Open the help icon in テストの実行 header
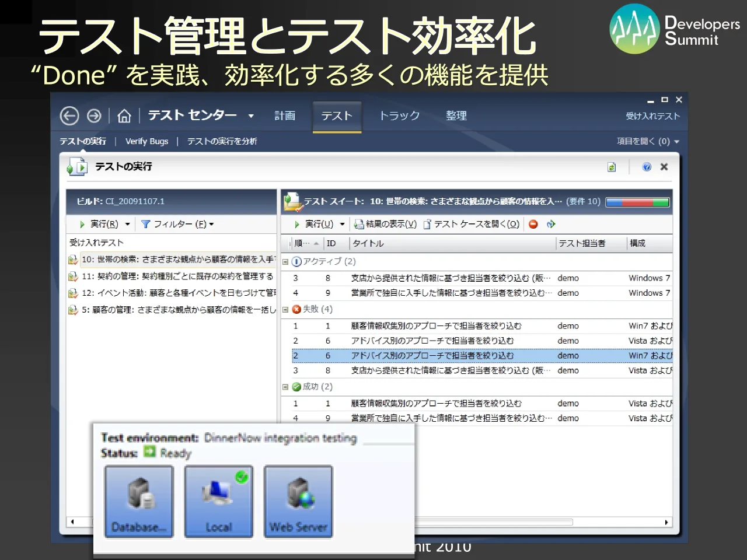747x560 pixels. (647, 167)
